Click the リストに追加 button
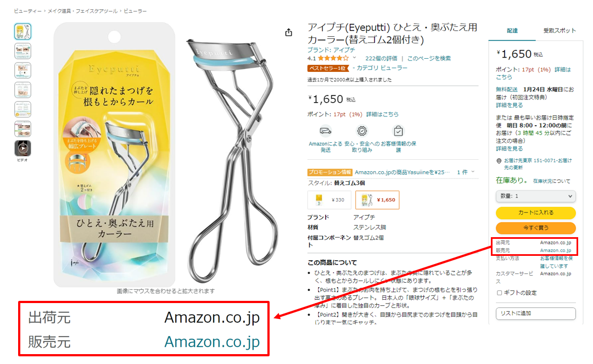This screenshot has height=364, width=593. tap(535, 313)
